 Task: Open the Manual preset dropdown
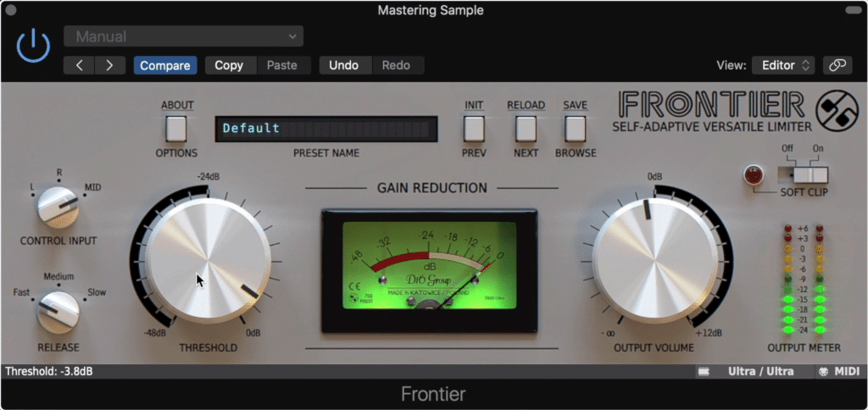[x=183, y=36]
